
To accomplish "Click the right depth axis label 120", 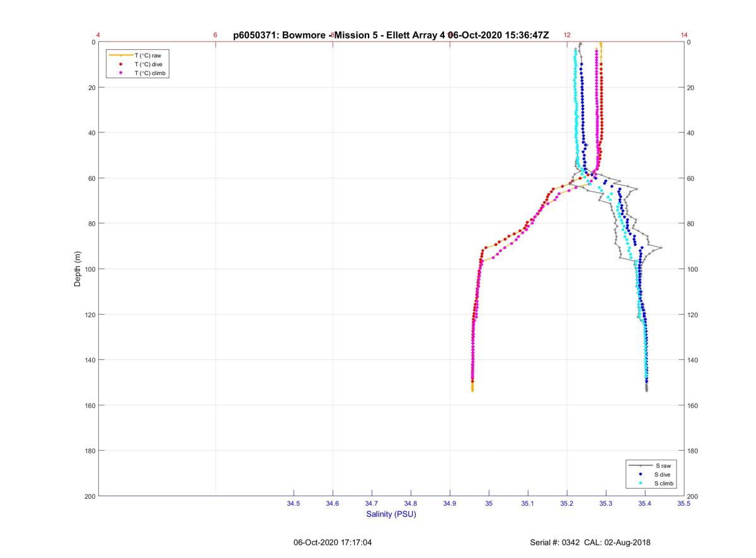I will point(694,315).
